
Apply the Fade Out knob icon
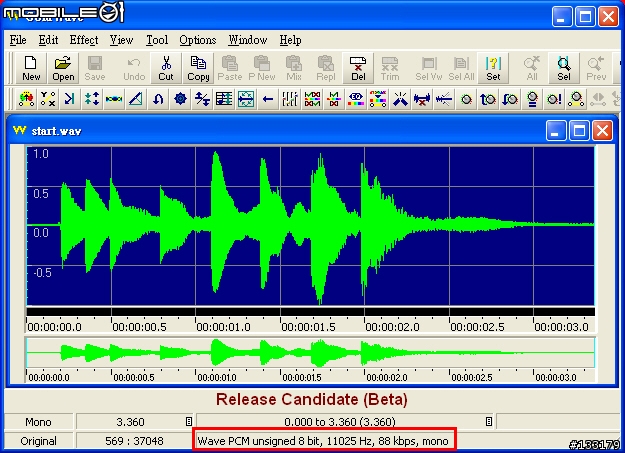510,99
